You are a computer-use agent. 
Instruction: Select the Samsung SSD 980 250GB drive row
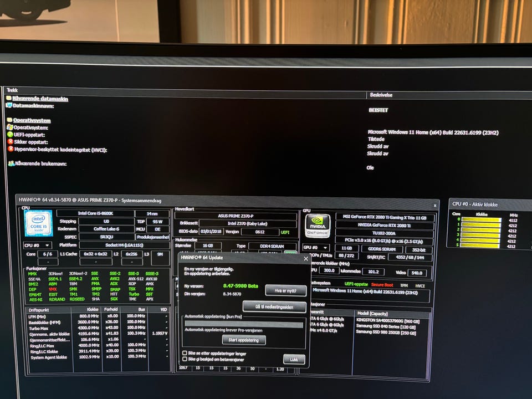386,333
